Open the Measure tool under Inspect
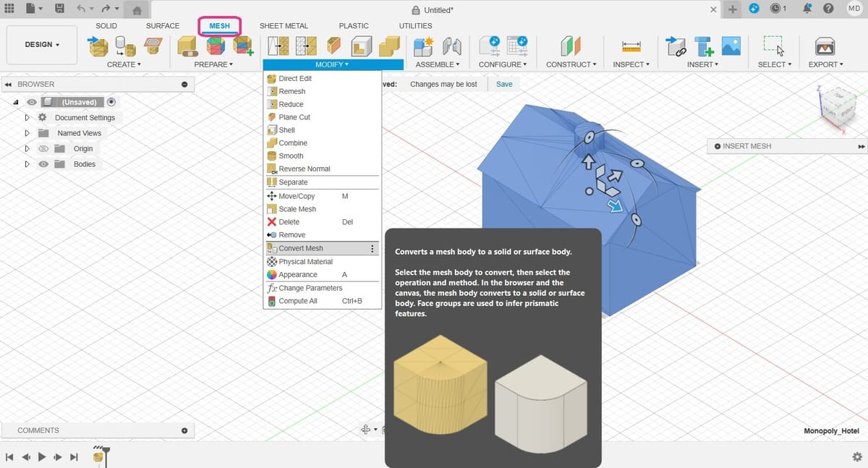Image resolution: width=868 pixels, height=468 pixels. point(631,46)
